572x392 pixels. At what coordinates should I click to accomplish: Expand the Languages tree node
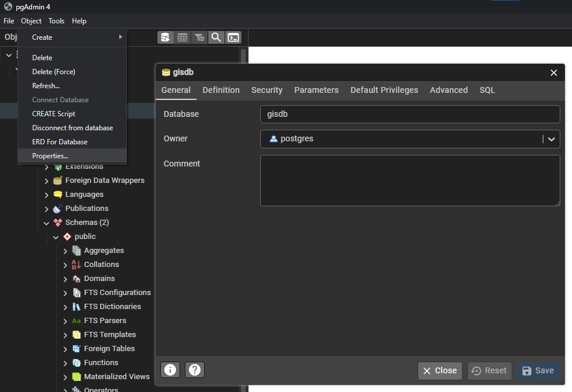click(46, 195)
